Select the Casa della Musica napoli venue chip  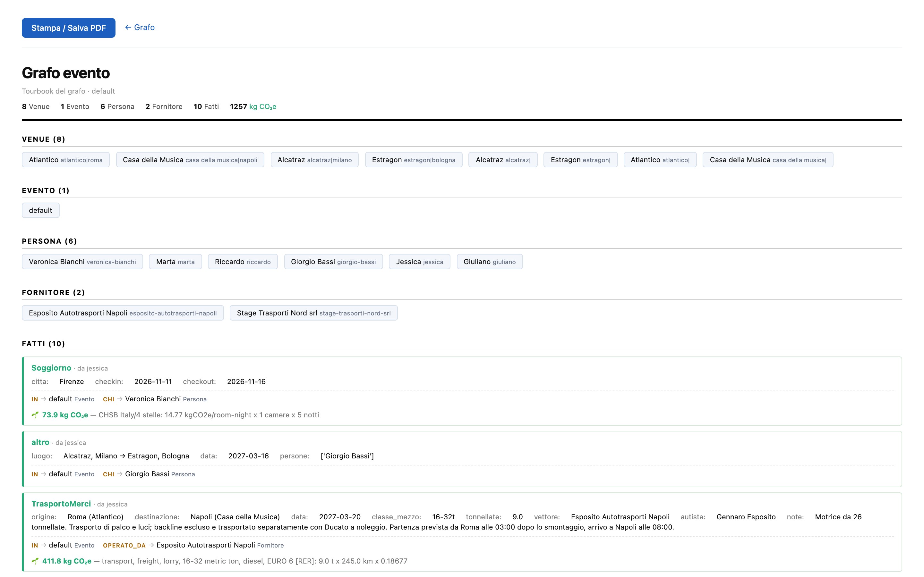coord(190,160)
